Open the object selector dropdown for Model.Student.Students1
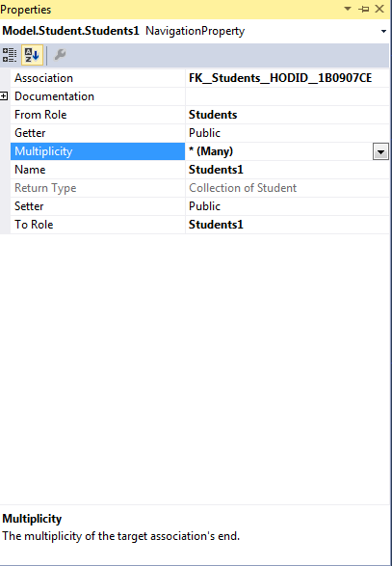This screenshot has height=566, width=392. click(383, 31)
